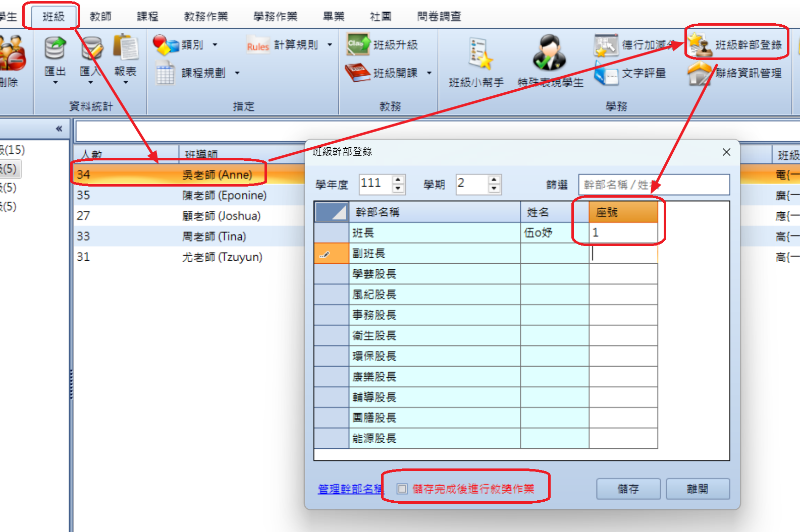Expand the 匯出 dropdown arrow

tap(55, 82)
